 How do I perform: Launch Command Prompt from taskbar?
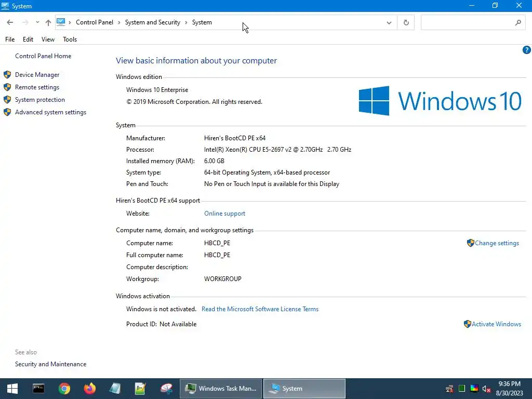click(38, 389)
